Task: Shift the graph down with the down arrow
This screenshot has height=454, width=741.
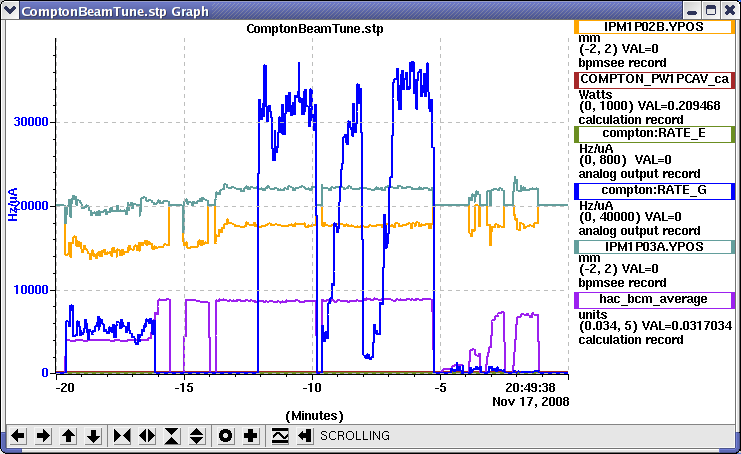Action: (x=94, y=436)
